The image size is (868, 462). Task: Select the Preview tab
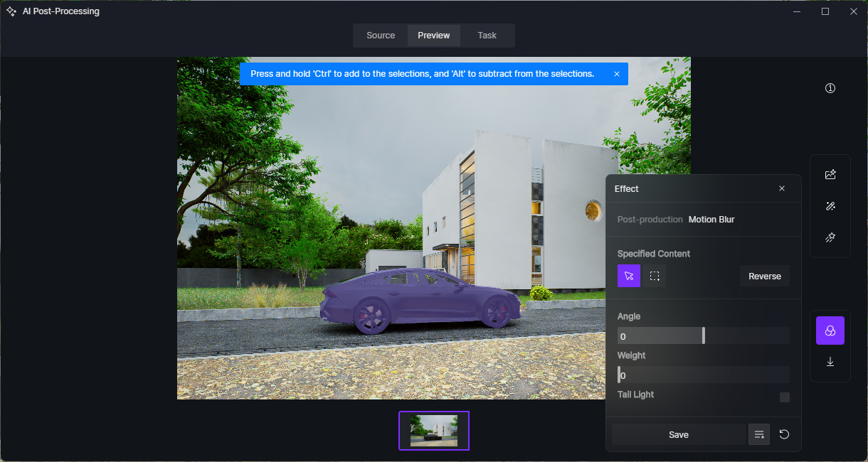click(434, 36)
